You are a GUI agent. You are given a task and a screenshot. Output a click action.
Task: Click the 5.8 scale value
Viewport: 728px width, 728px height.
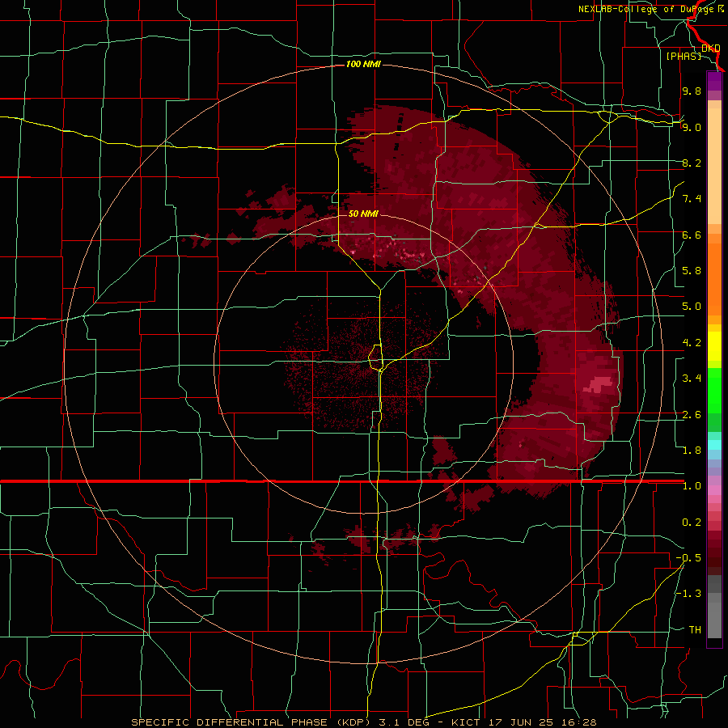(692, 271)
